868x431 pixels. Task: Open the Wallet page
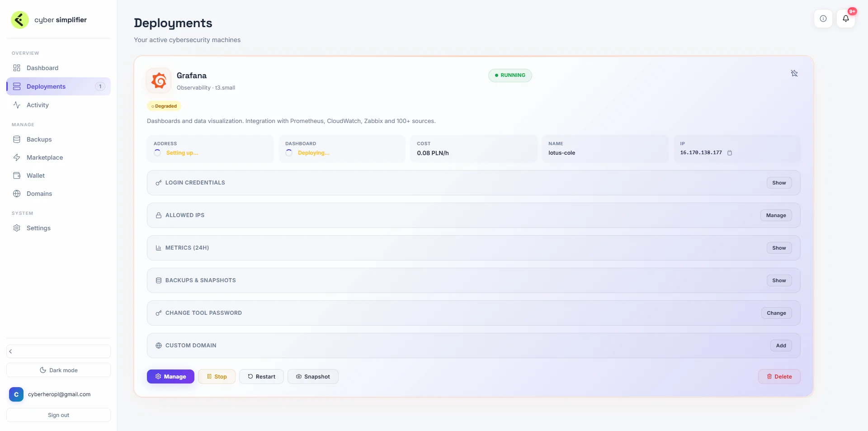click(58, 175)
